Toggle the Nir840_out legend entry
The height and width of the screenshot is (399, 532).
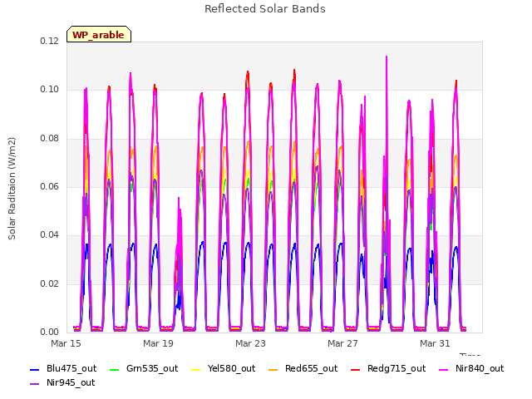[471, 369]
